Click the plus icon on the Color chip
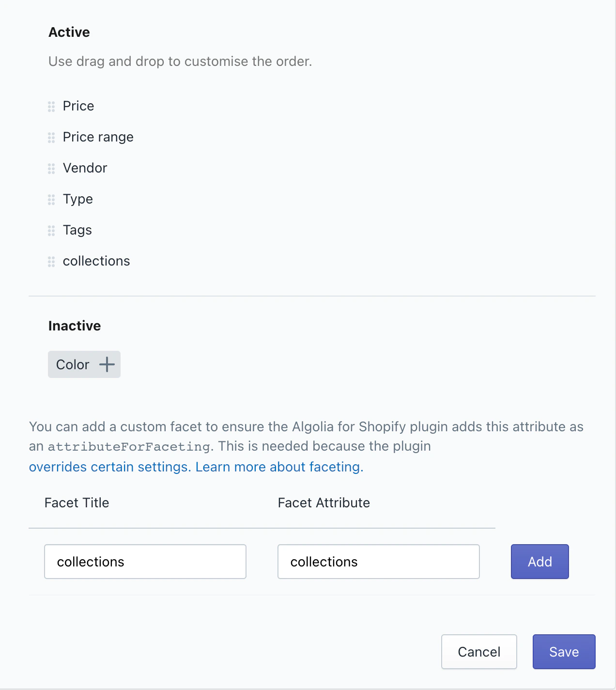The width and height of the screenshot is (616, 690). [107, 364]
